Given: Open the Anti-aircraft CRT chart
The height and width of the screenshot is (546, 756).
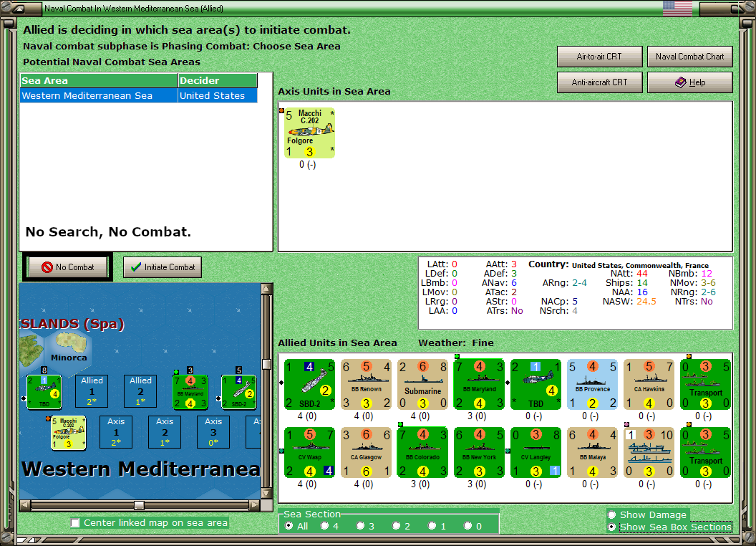Looking at the screenshot, I should [x=599, y=82].
